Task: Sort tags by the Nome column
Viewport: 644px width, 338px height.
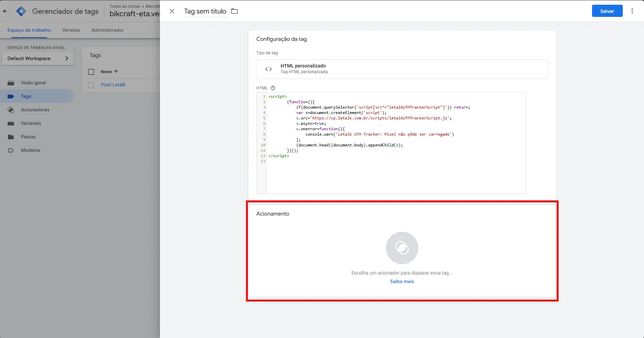Action: 109,72
